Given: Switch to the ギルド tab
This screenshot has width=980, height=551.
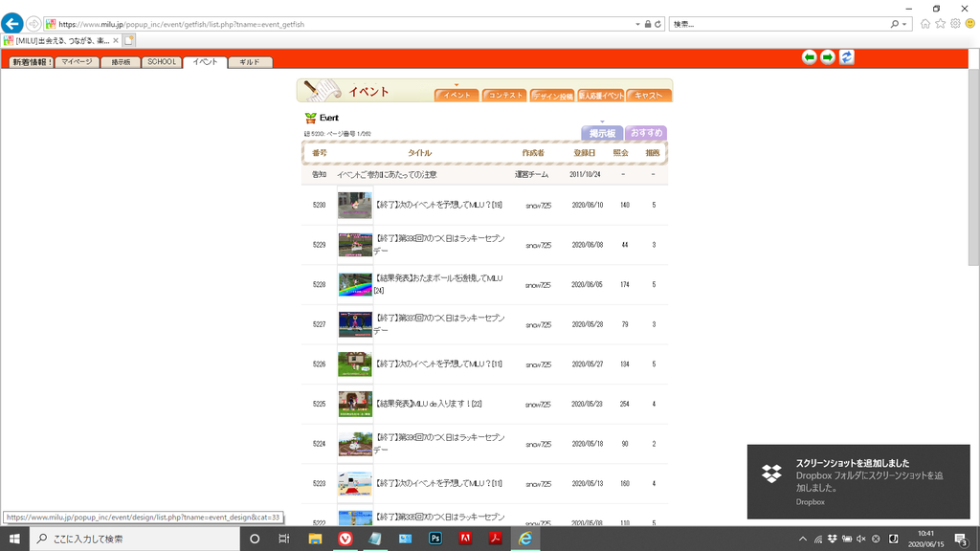Looking at the screenshot, I should click(250, 62).
